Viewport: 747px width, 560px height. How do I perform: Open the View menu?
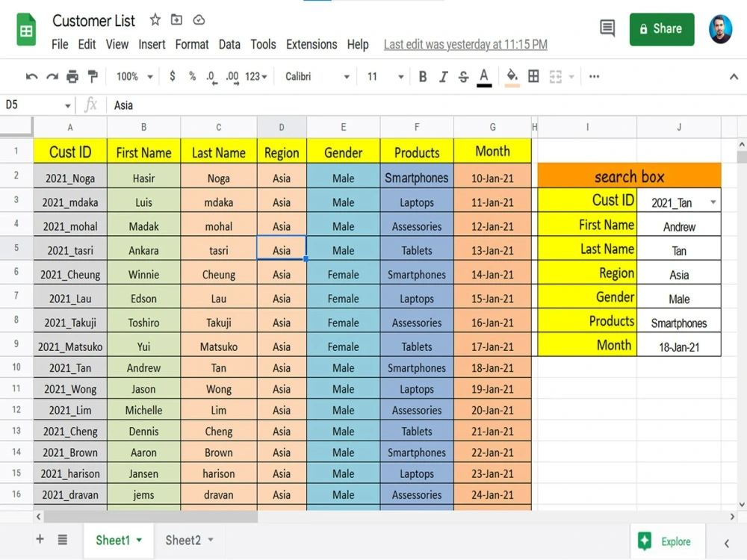point(117,44)
